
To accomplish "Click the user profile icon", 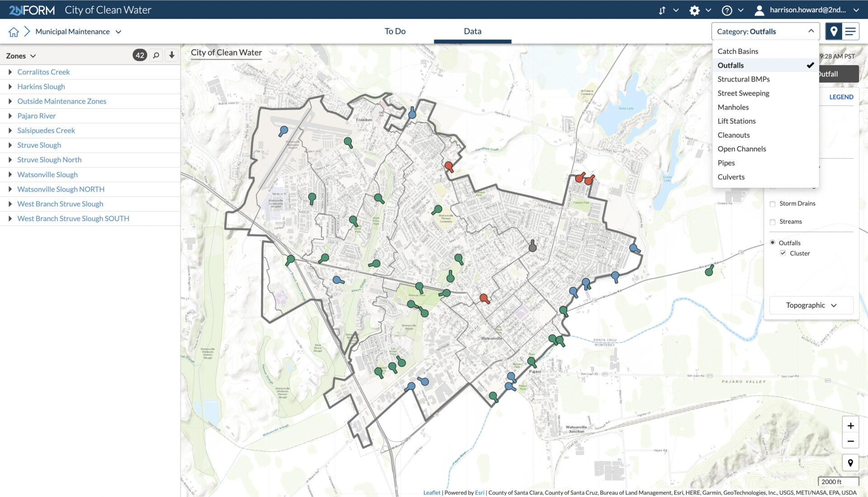I will [758, 9].
